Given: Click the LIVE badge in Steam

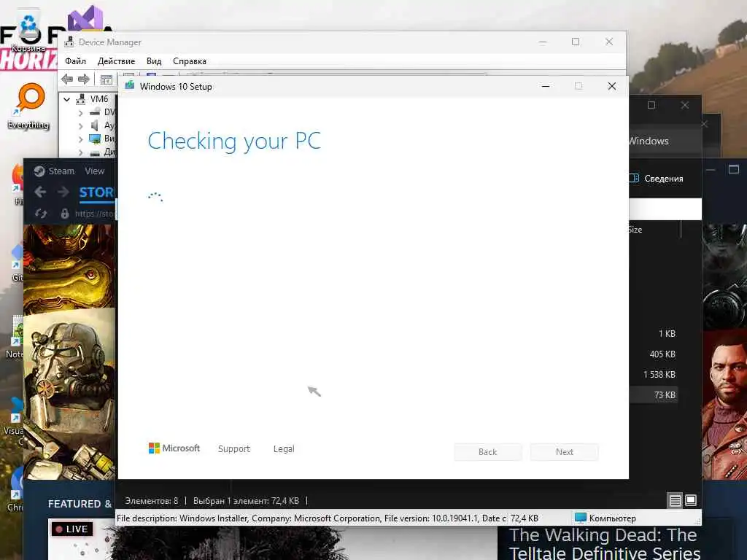Looking at the screenshot, I should (72, 529).
